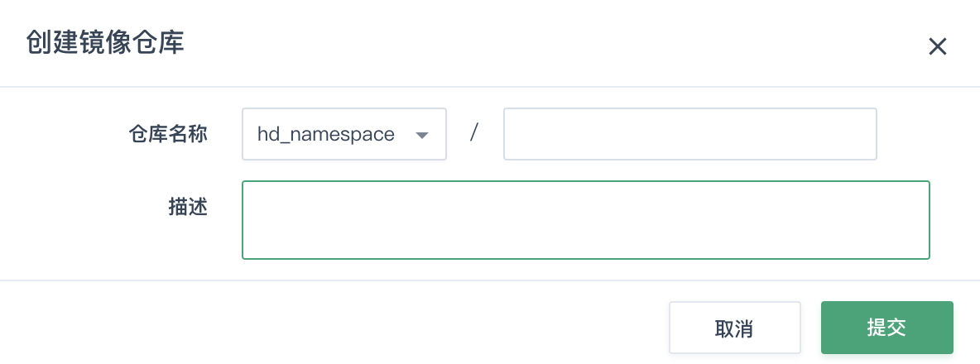Dismiss the dialog using the top-right X
This screenshot has width=980, height=364.
click(937, 46)
